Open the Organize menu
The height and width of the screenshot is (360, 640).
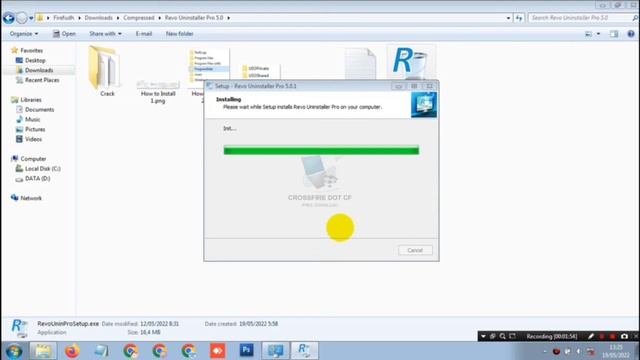point(24,34)
